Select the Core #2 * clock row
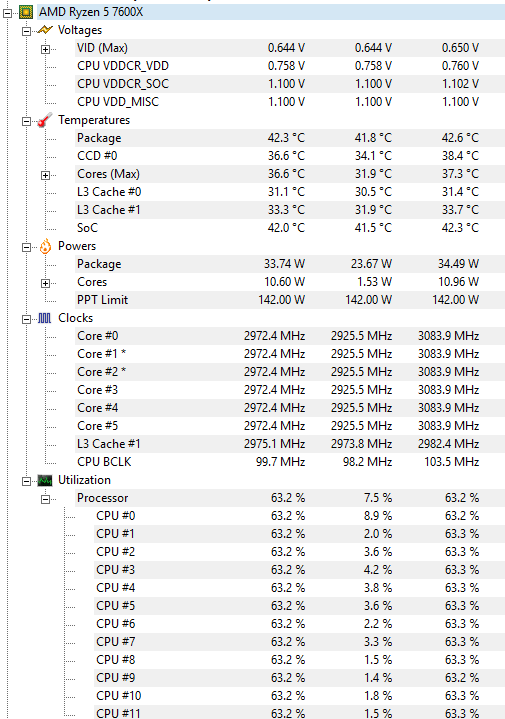 (x=290, y=372)
